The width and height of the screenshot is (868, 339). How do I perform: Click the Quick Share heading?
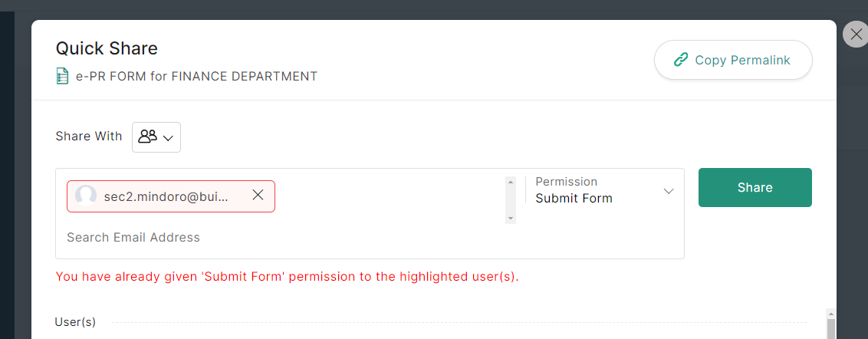pyautogui.click(x=107, y=48)
